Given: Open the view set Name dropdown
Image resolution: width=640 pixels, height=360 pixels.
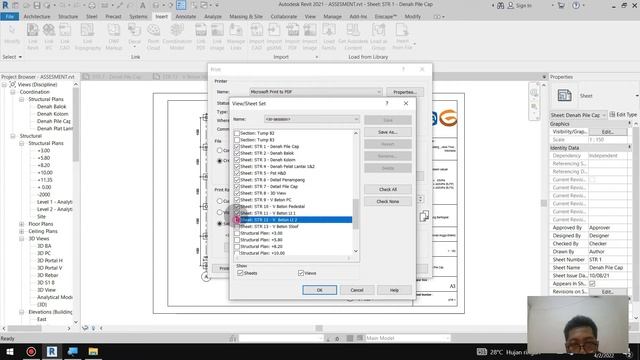Looking at the screenshot, I should coord(312,119).
